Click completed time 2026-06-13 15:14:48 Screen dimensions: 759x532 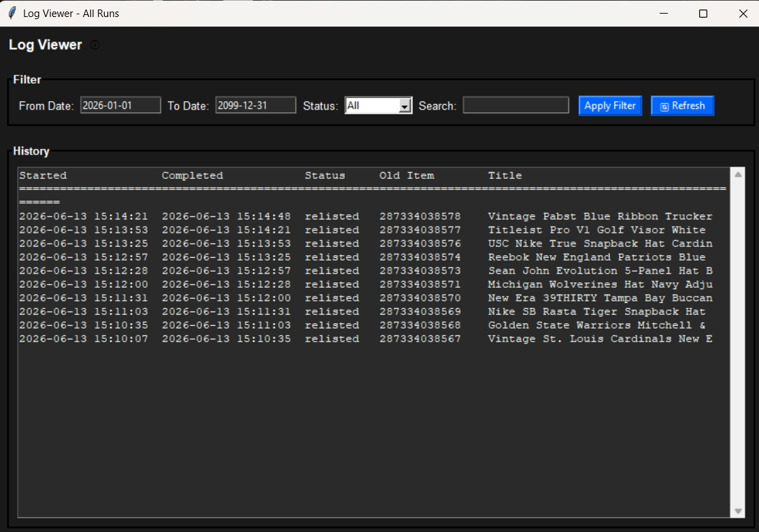226,216
